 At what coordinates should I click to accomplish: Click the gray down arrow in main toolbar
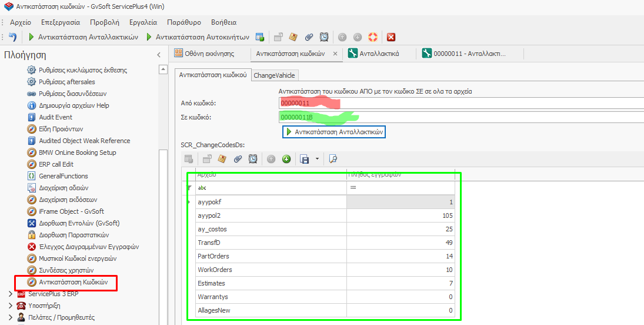click(358, 37)
